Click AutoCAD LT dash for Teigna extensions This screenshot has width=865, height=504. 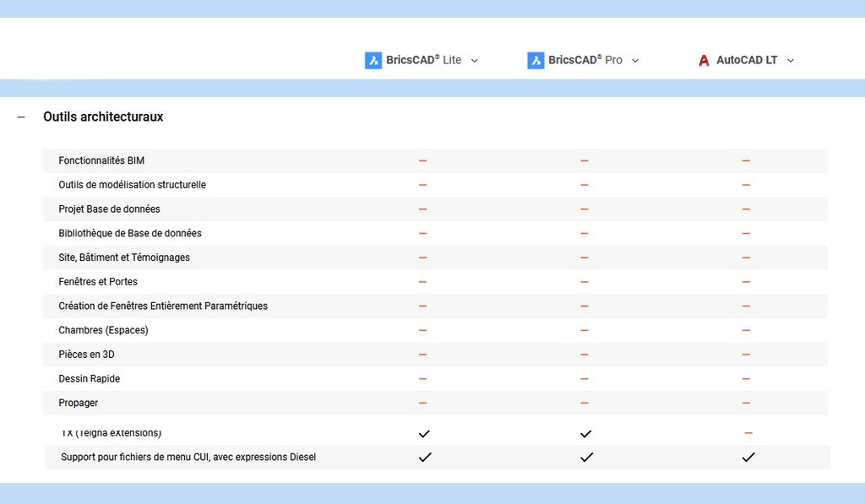748,433
